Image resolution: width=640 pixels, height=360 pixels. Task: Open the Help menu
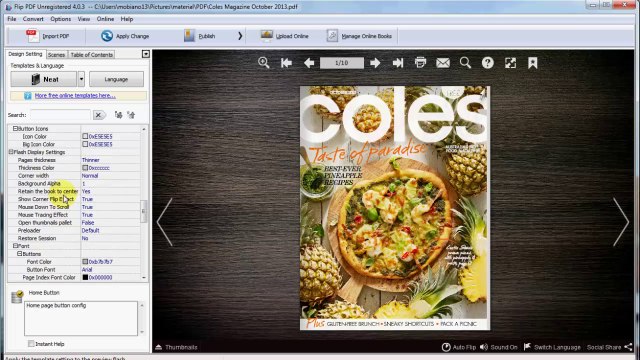pos(127,19)
